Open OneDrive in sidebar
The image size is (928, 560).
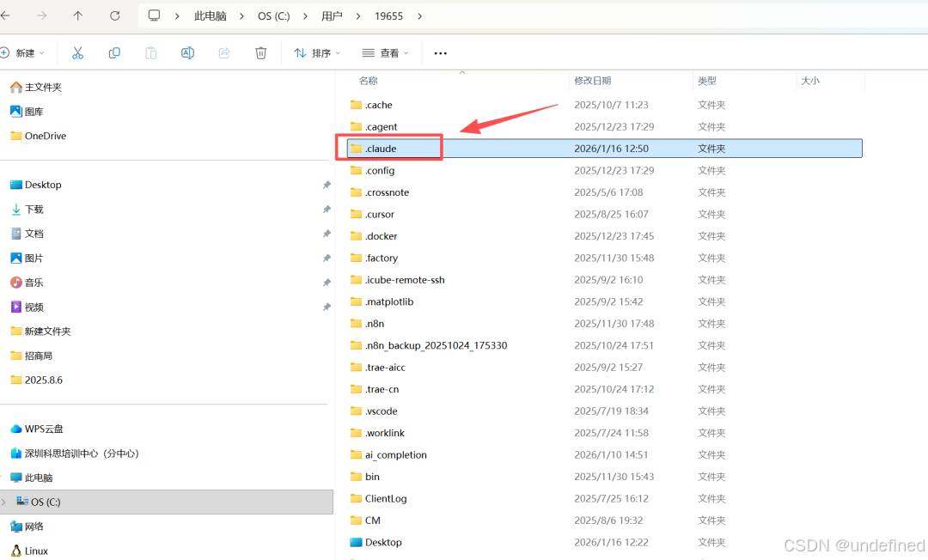39,136
